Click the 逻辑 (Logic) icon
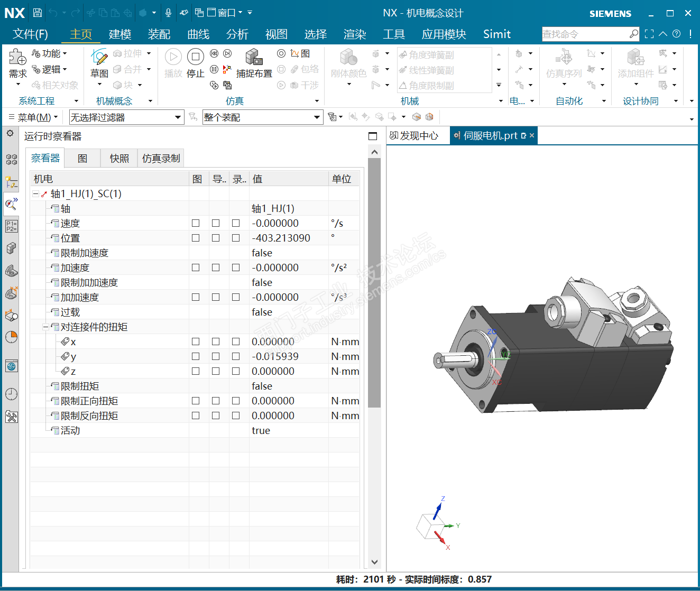 [x=36, y=69]
